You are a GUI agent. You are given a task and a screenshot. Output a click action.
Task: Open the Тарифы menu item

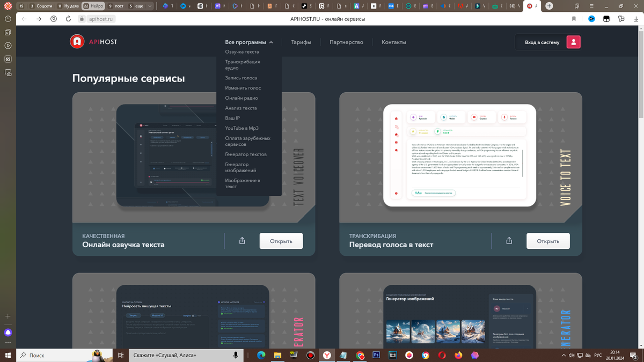[x=301, y=41]
